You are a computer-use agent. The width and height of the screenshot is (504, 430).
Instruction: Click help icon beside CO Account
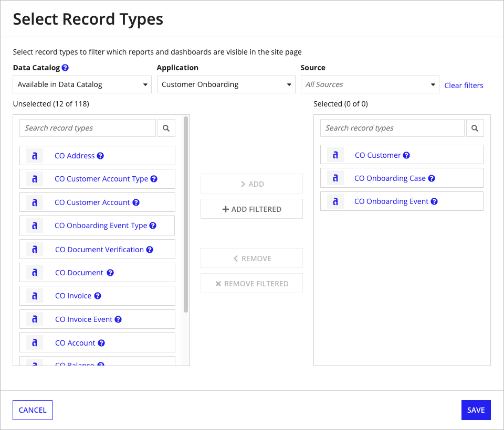[x=101, y=343]
